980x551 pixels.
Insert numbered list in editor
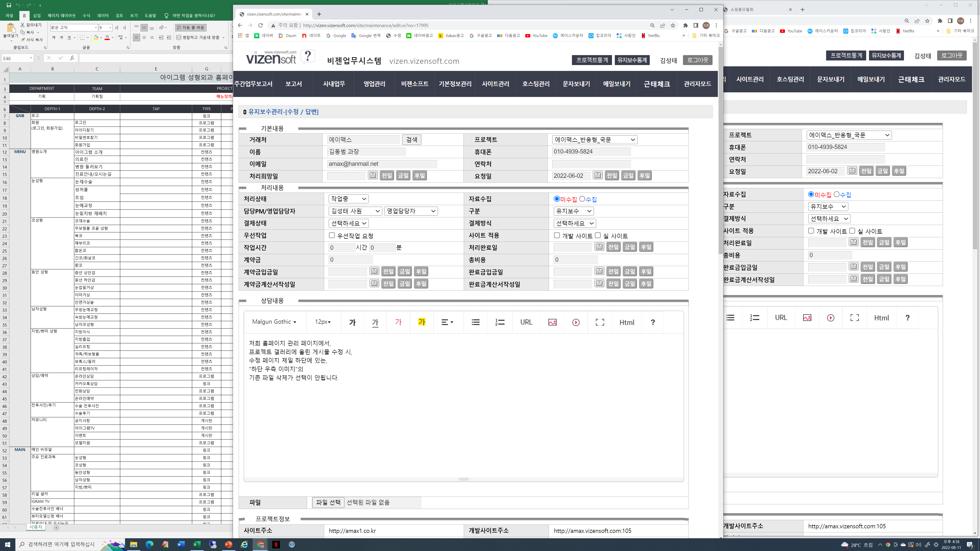tap(499, 322)
